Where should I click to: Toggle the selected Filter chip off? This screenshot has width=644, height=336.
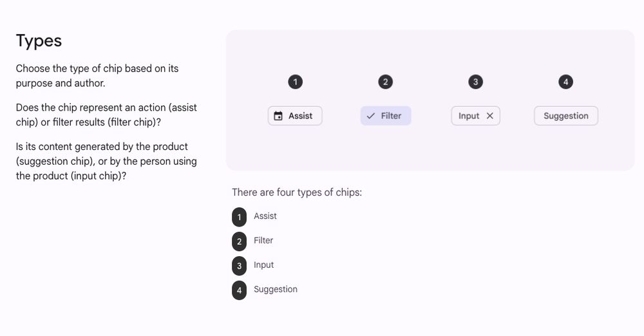386,116
